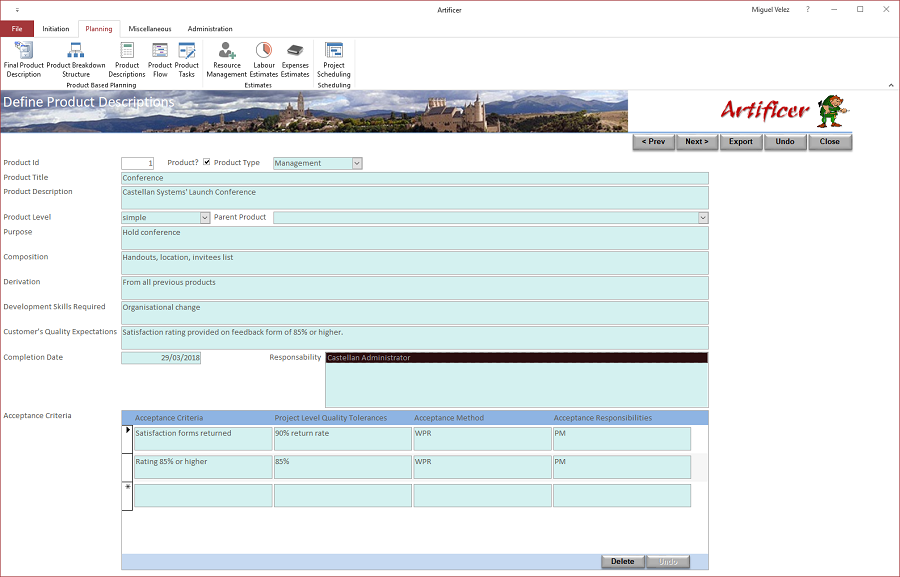Viewport: 900px width, 577px height.
Task: Expand the Product Level dropdown
Action: point(205,218)
